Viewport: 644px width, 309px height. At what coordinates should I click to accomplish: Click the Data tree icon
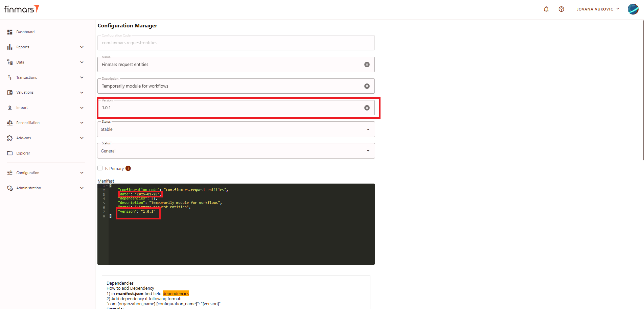pyautogui.click(x=10, y=62)
